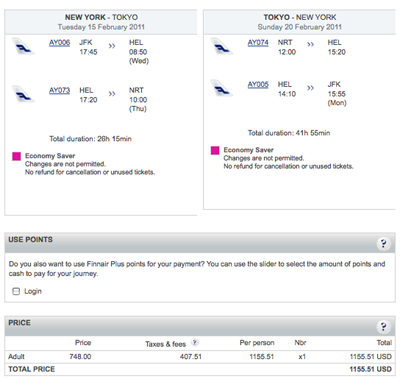Viewport: 400px width, 379px height.
Task: Click the Taxes & fees info icon
Action: [195, 342]
